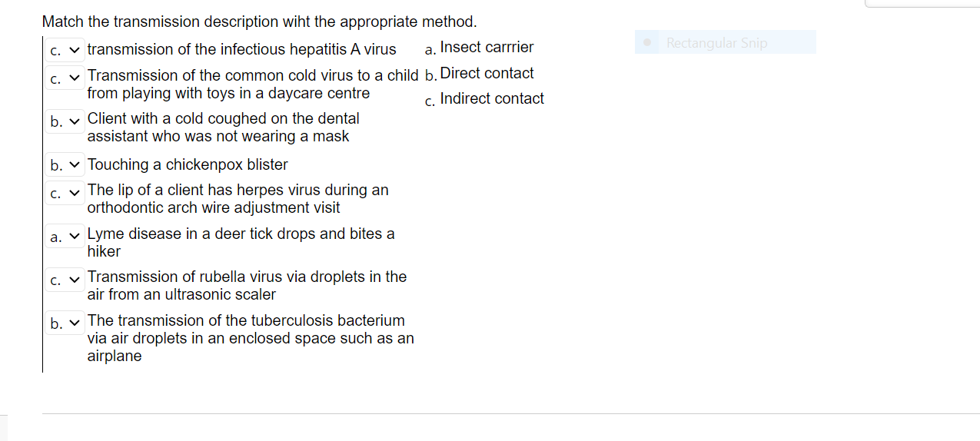This screenshot has height=441, width=980.
Task: Click the Lyme disease deer tick description
Action: (241, 242)
